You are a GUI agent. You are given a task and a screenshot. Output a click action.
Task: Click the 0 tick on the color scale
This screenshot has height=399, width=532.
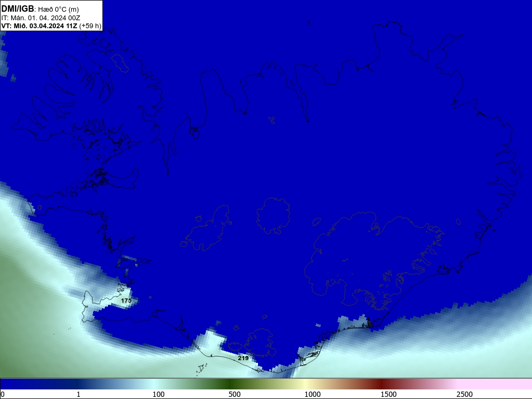click(3, 394)
